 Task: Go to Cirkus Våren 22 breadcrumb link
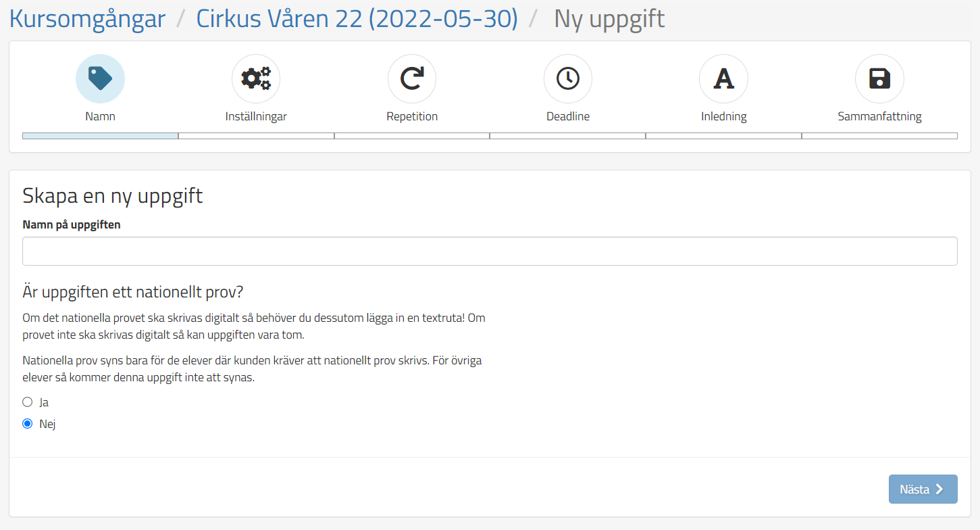[x=357, y=19]
